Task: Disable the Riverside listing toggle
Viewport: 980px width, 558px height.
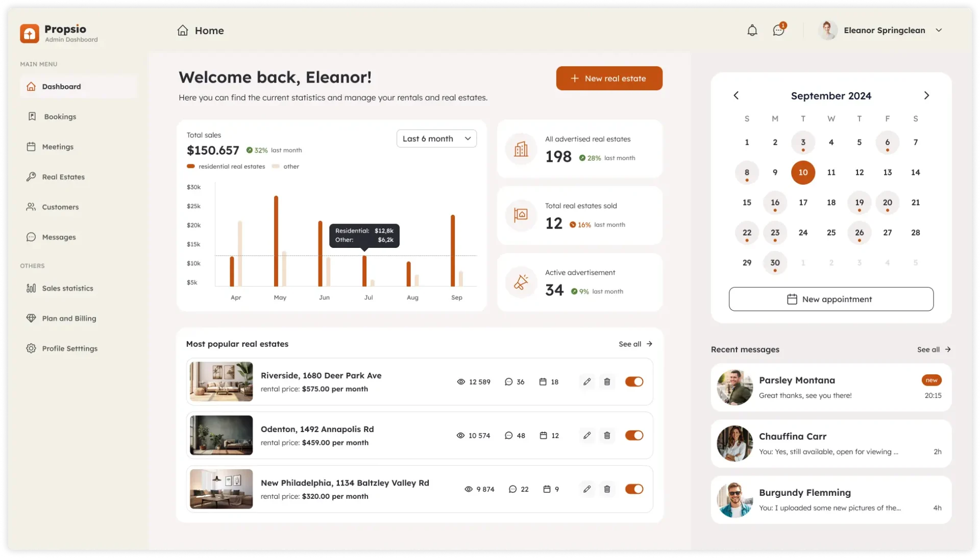Action: [x=634, y=382]
